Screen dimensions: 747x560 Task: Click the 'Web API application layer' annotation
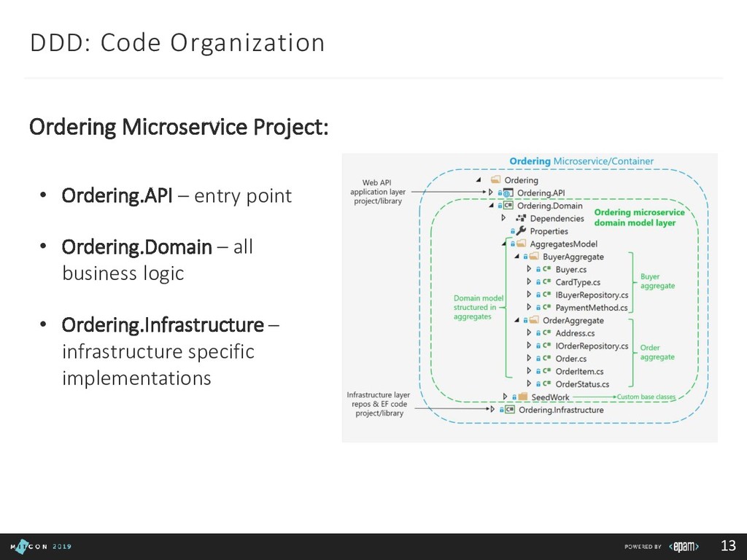coord(378,192)
